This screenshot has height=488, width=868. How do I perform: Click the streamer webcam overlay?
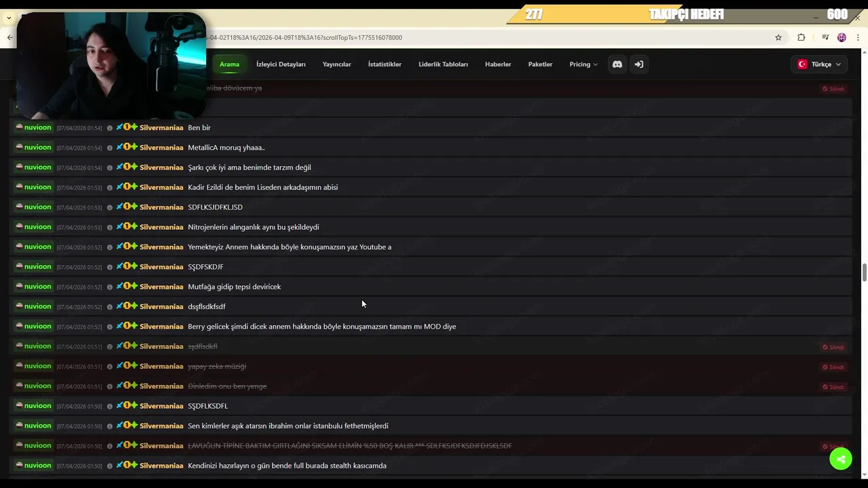point(111,66)
